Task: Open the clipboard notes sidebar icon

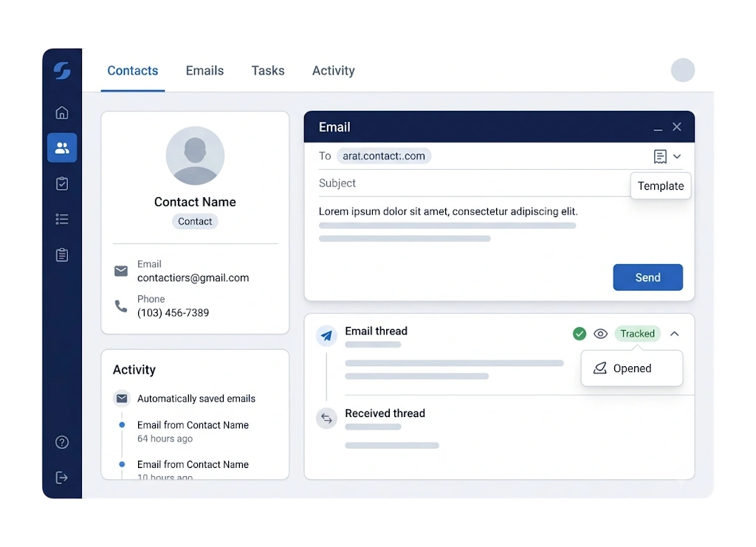Action: [62, 255]
